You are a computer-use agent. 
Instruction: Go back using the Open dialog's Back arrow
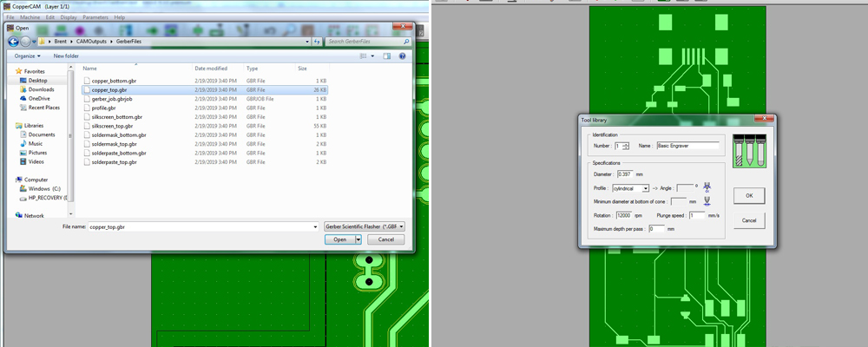[x=13, y=42]
